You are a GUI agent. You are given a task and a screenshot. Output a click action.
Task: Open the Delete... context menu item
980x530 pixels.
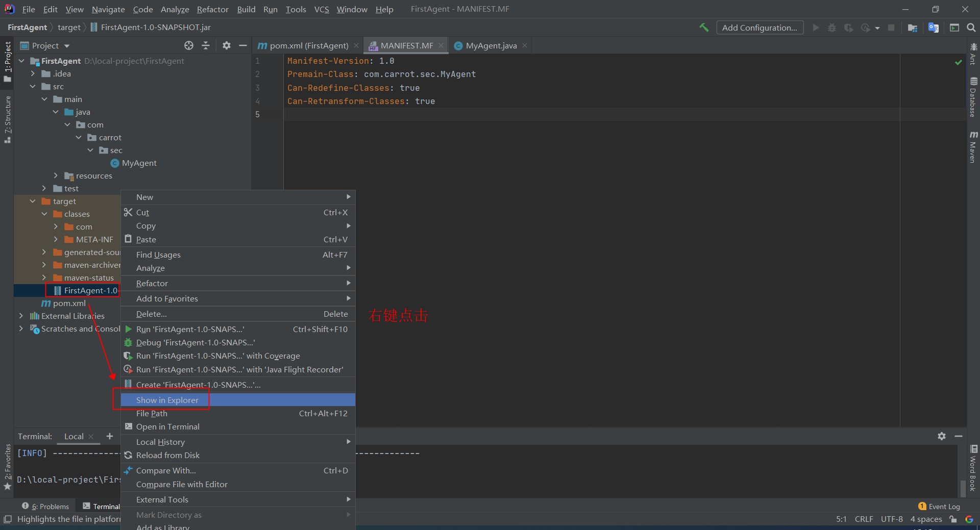coord(238,314)
